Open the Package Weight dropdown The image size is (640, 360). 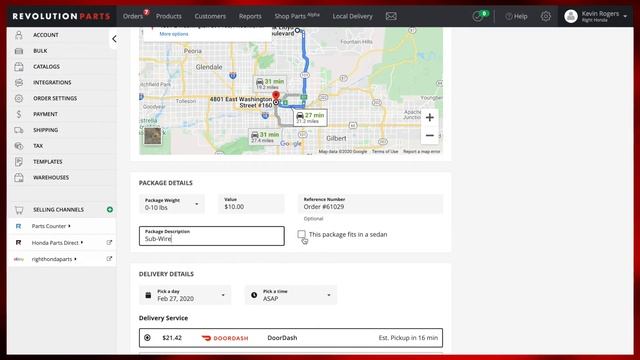[x=172, y=204]
